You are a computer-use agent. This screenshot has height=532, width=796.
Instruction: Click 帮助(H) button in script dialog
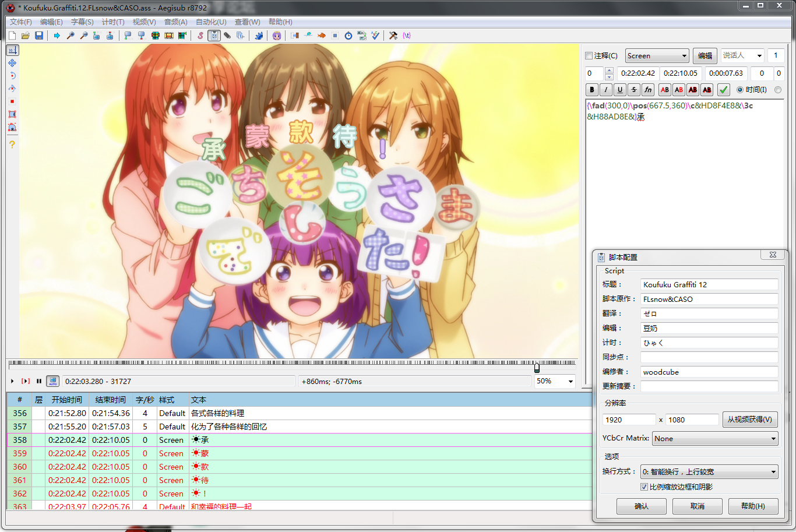coord(753,506)
